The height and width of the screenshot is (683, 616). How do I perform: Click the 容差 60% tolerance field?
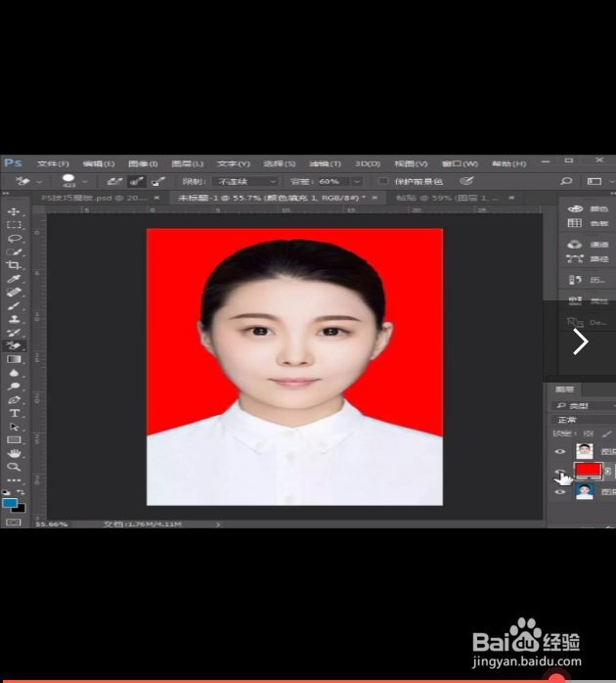(x=334, y=181)
